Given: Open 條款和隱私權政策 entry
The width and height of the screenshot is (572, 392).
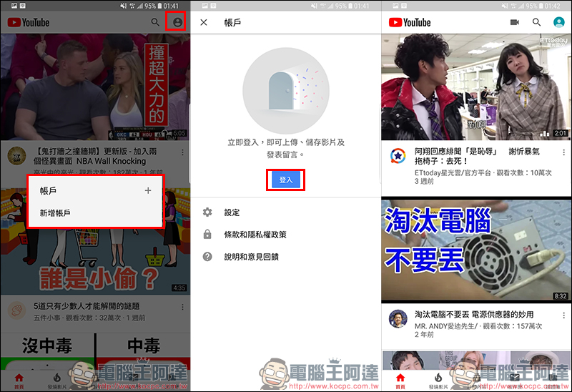Looking at the screenshot, I should (255, 235).
